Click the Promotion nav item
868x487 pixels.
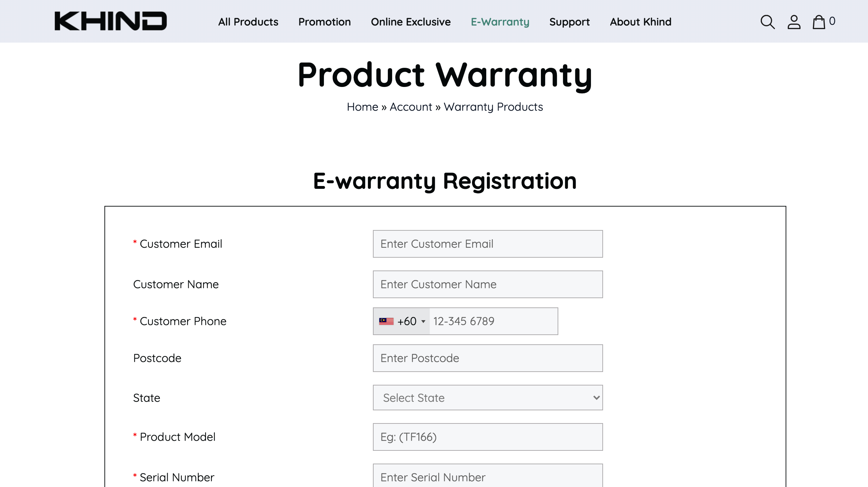[325, 22]
